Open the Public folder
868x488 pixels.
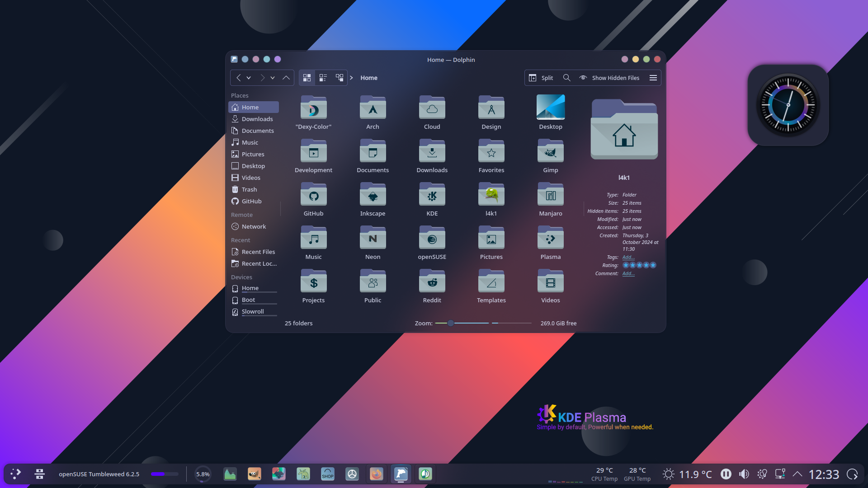373,286
